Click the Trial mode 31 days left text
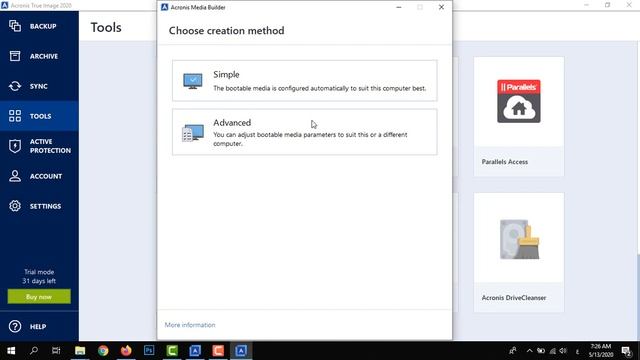 39,276
